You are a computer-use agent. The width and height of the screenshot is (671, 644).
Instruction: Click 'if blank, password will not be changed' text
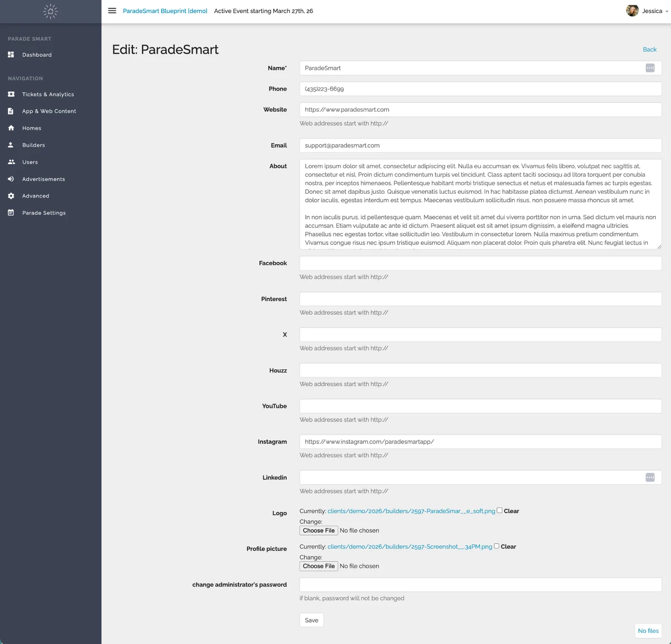[352, 598]
